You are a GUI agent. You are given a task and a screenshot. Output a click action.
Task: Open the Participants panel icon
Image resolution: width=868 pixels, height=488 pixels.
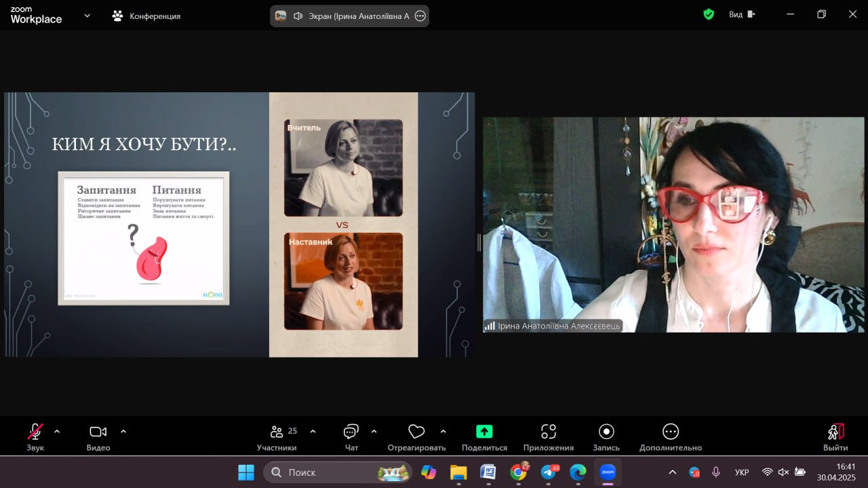tap(277, 432)
